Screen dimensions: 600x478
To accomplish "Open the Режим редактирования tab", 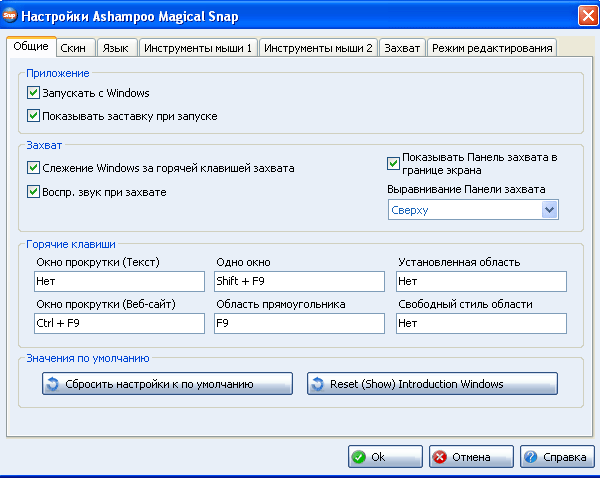I will click(x=492, y=48).
